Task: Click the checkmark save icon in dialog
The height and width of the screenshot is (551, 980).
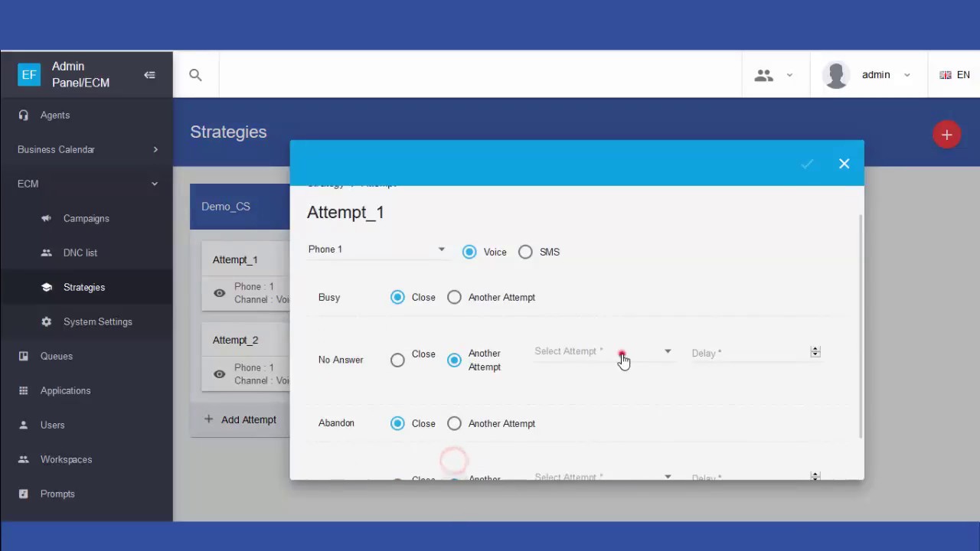Action: coord(807,164)
